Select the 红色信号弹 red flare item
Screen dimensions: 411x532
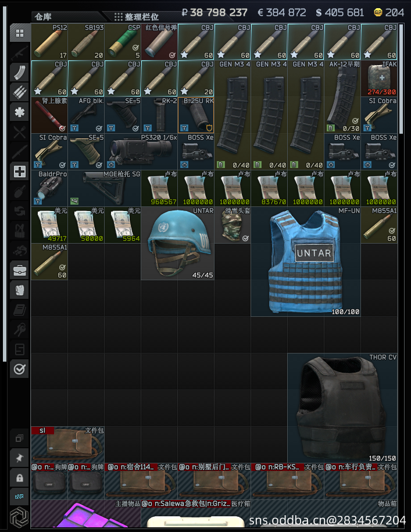[159, 42]
